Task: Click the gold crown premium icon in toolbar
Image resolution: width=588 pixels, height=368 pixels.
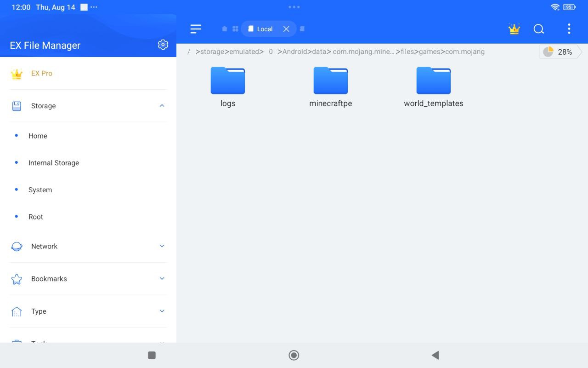Action: coord(514,29)
